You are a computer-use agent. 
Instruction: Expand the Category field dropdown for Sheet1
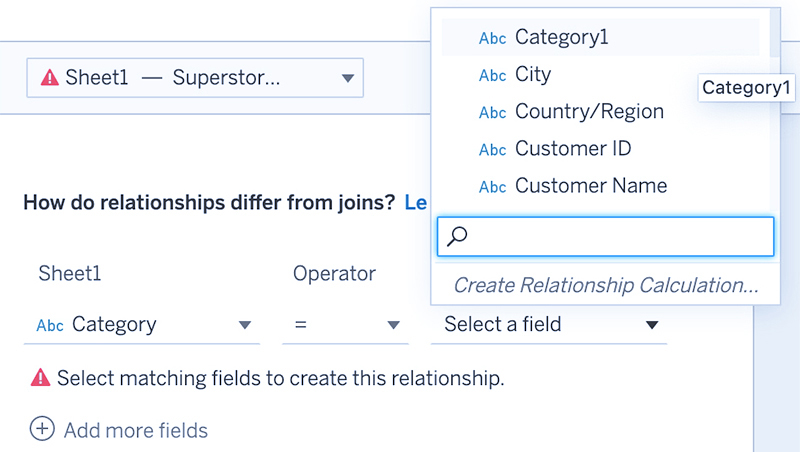(142, 325)
